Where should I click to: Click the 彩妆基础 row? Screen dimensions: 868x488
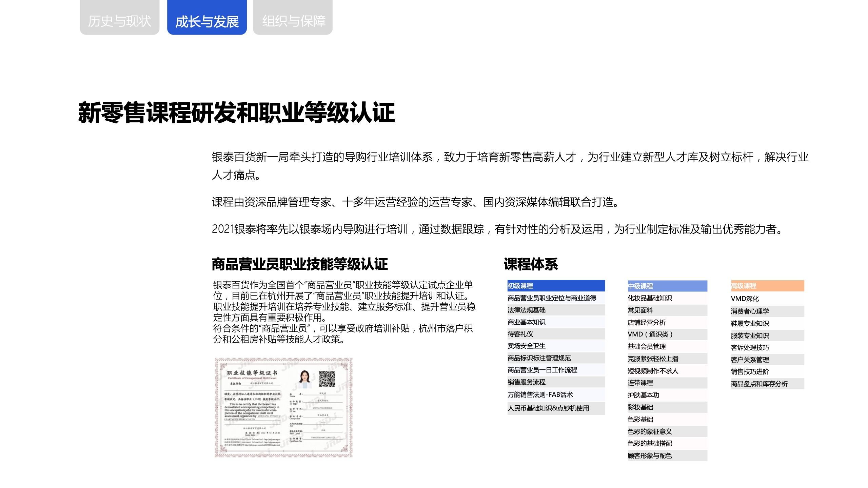coord(667,407)
